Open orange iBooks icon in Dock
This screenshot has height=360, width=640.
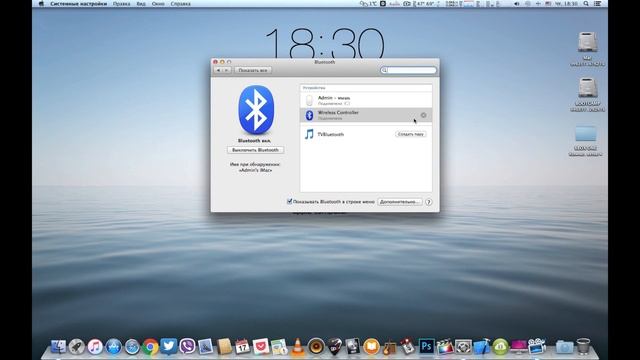371,347
